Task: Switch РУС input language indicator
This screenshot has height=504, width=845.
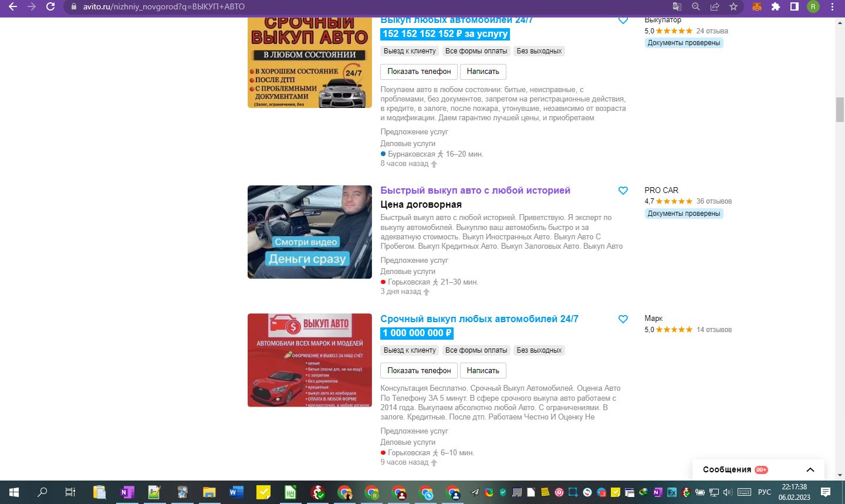Action: pos(764,492)
